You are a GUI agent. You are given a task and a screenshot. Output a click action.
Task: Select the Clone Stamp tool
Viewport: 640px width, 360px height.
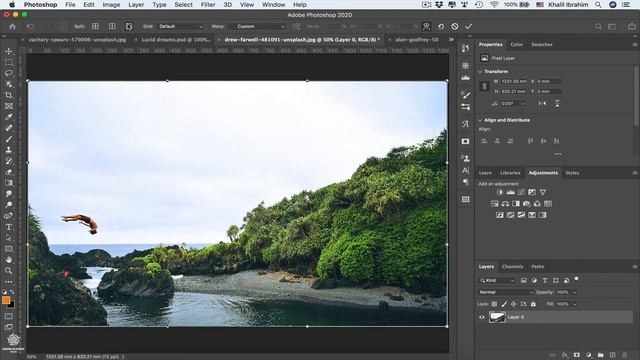point(9,150)
